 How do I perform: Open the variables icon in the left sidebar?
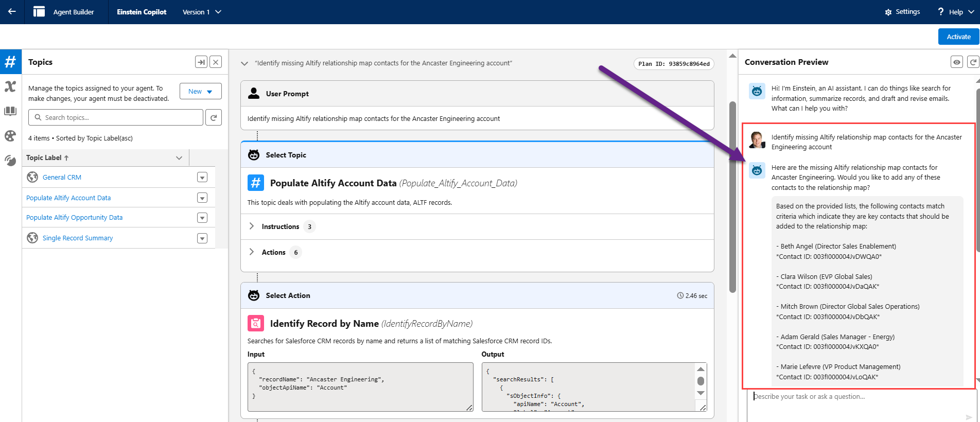(x=10, y=86)
